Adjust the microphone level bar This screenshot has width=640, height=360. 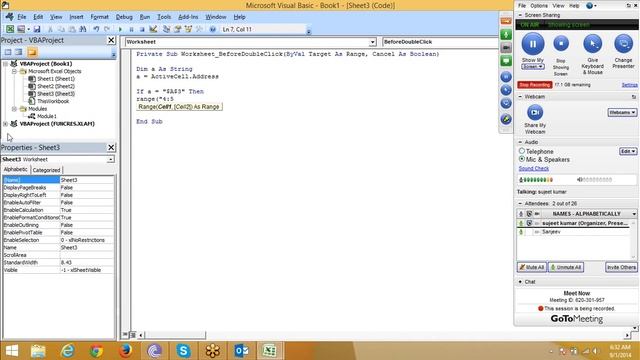point(536,180)
